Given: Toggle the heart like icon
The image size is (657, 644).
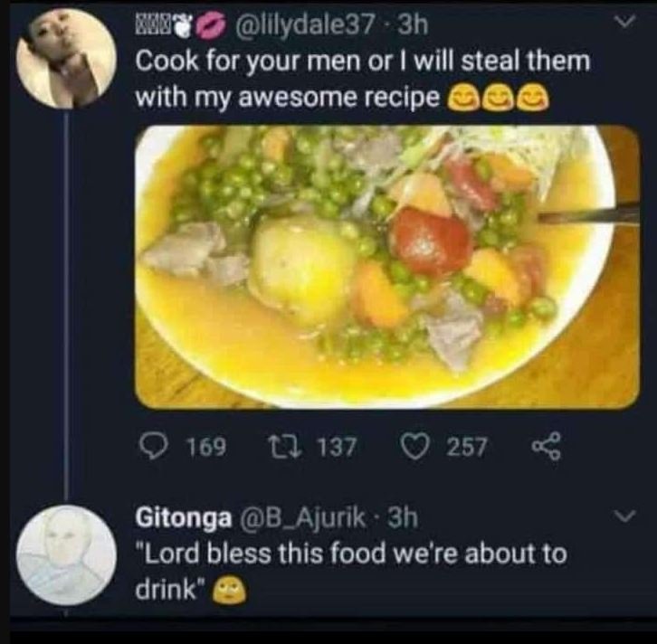Looking at the screenshot, I should click(417, 446).
